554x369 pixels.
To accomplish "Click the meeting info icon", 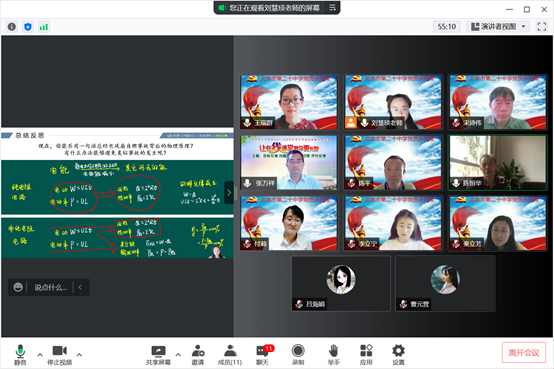I will [12, 27].
